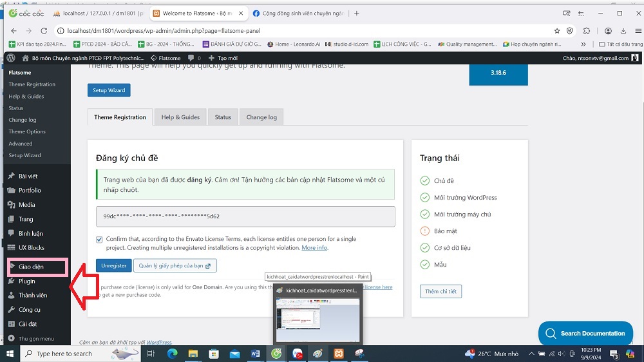Click the blue Setup Wizard button
The height and width of the screenshot is (362, 644).
[109, 90]
